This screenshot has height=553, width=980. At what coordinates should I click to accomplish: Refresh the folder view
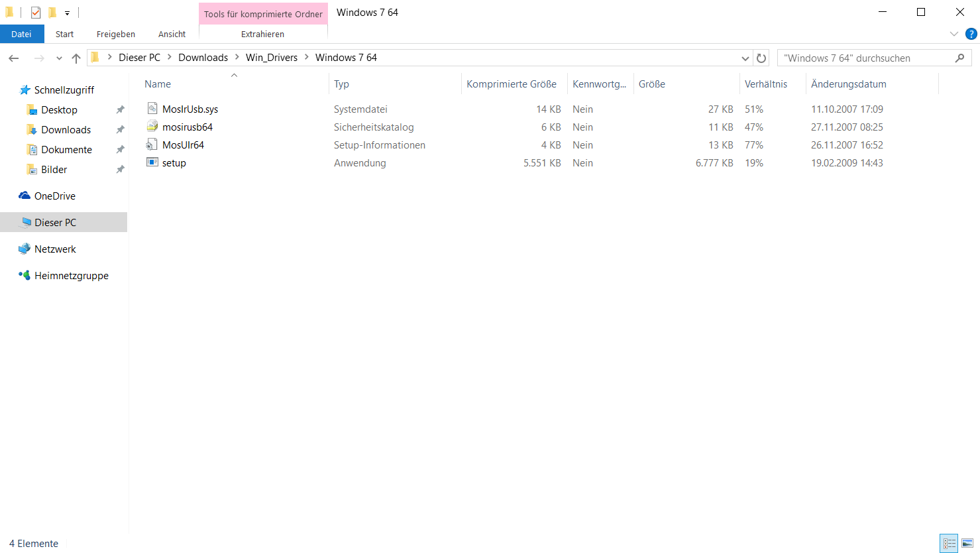(761, 58)
